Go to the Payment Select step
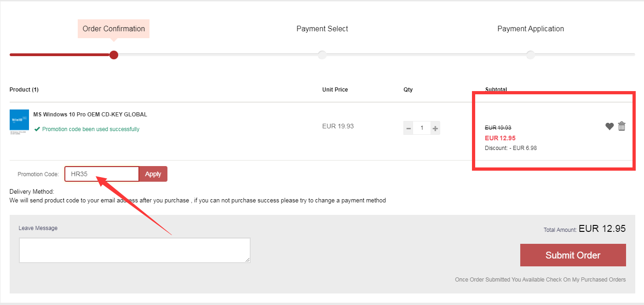This screenshot has width=644, height=305. (x=322, y=29)
